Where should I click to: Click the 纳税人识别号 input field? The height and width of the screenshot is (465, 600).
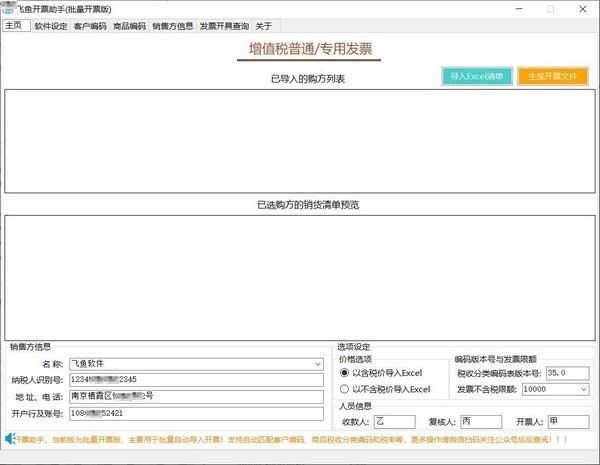coord(196,380)
